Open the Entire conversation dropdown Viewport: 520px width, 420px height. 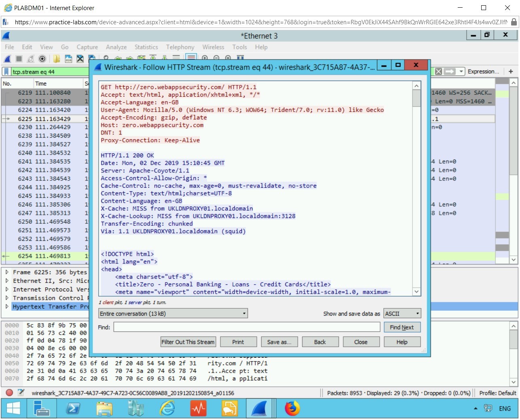coord(173,314)
